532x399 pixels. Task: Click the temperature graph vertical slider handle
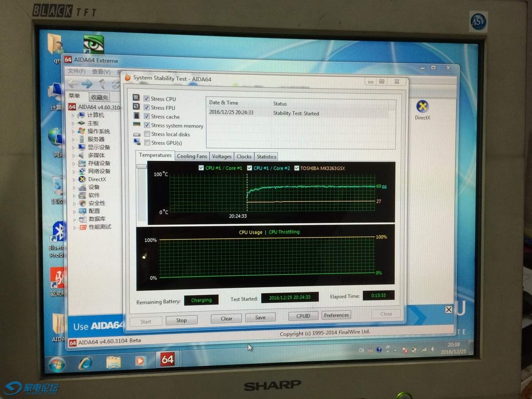[x=141, y=166]
